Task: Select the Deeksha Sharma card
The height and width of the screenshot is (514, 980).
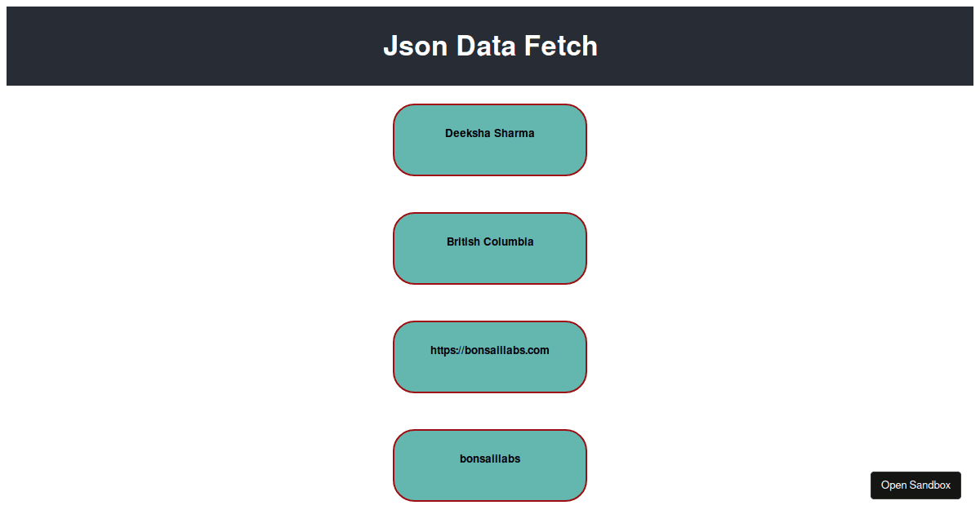Action: pyautogui.click(x=490, y=140)
